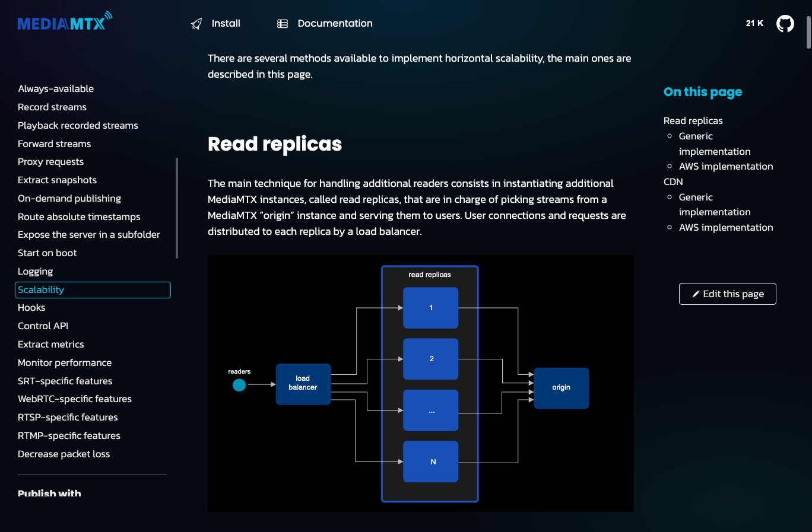812x532 pixels.
Task: Open Decrease packet loss page
Action: (x=64, y=454)
